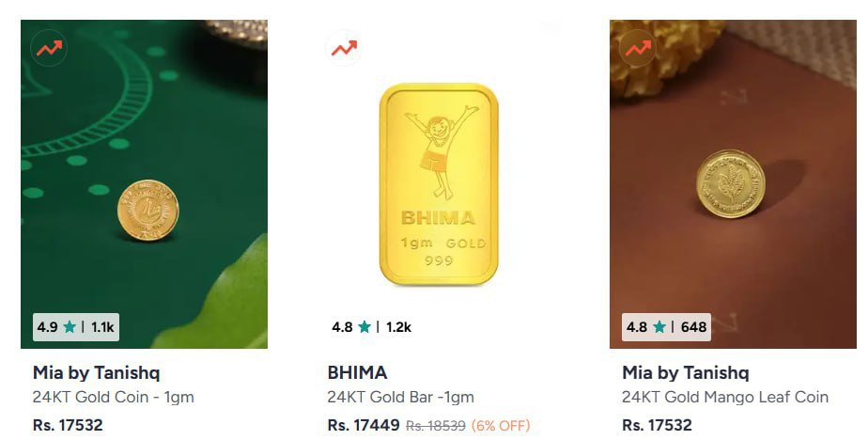Image resolution: width=868 pixels, height=440 pixels.
Task: Open the Mia gold coin on green background image
Action: pos(144,184)
